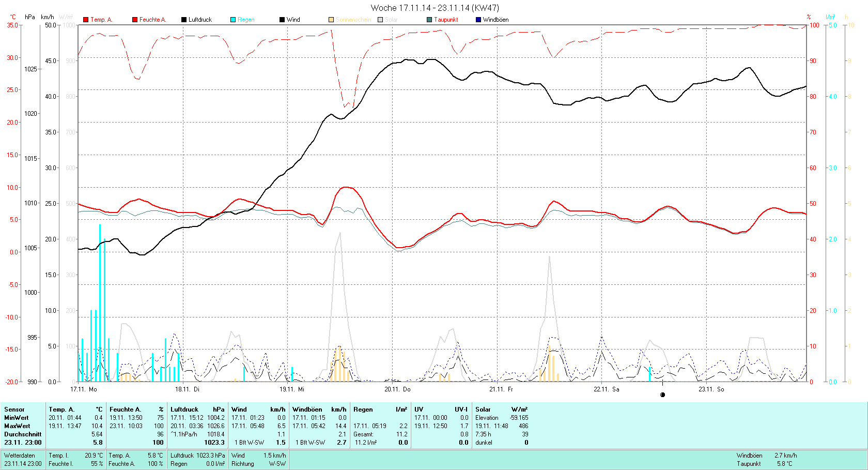Click the moon phase marker below the time axis
The image size is (868, 470).
tap(662, 395)
